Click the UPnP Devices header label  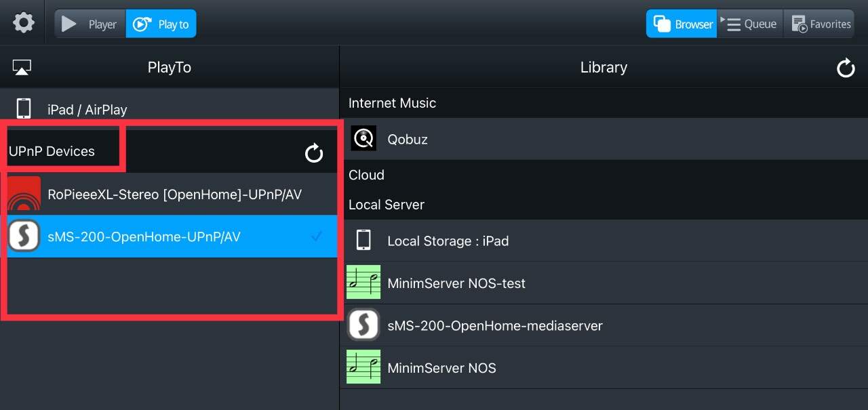(52, 151)
